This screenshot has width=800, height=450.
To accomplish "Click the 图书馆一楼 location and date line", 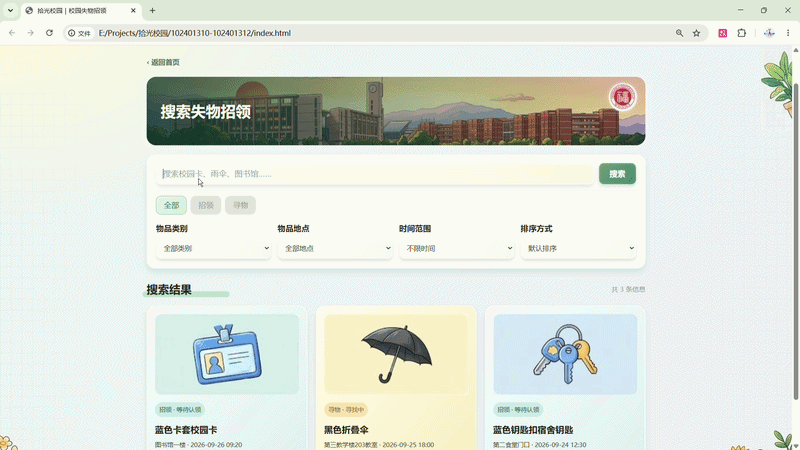I will point(198,445).
